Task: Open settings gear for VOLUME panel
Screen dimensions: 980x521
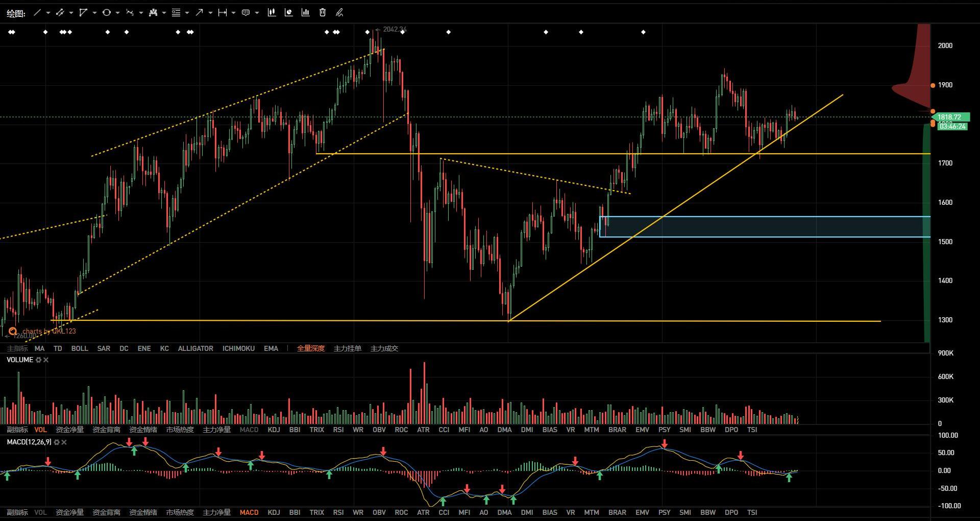Action: 38,360
